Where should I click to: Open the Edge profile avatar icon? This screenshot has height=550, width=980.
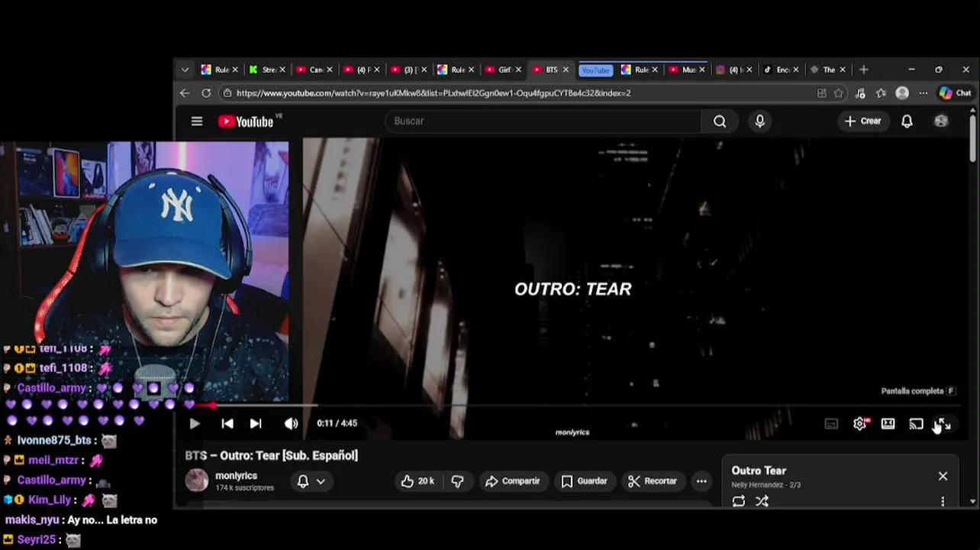[x=902, y=93]
